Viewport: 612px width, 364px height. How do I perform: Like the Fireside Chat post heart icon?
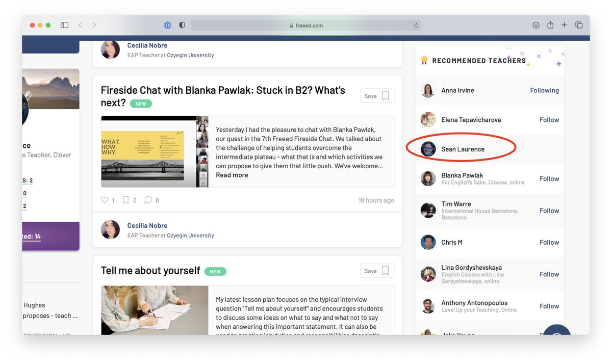[105, 200]
